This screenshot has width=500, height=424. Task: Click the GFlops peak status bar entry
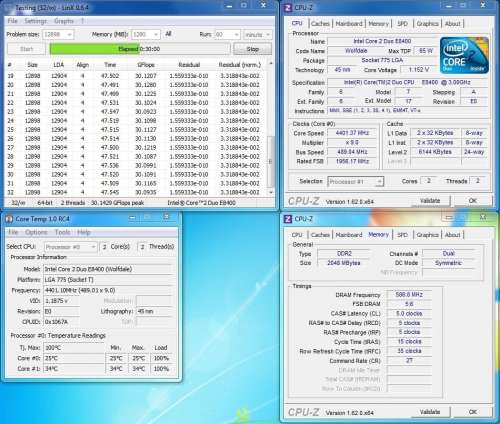point(117,203)
